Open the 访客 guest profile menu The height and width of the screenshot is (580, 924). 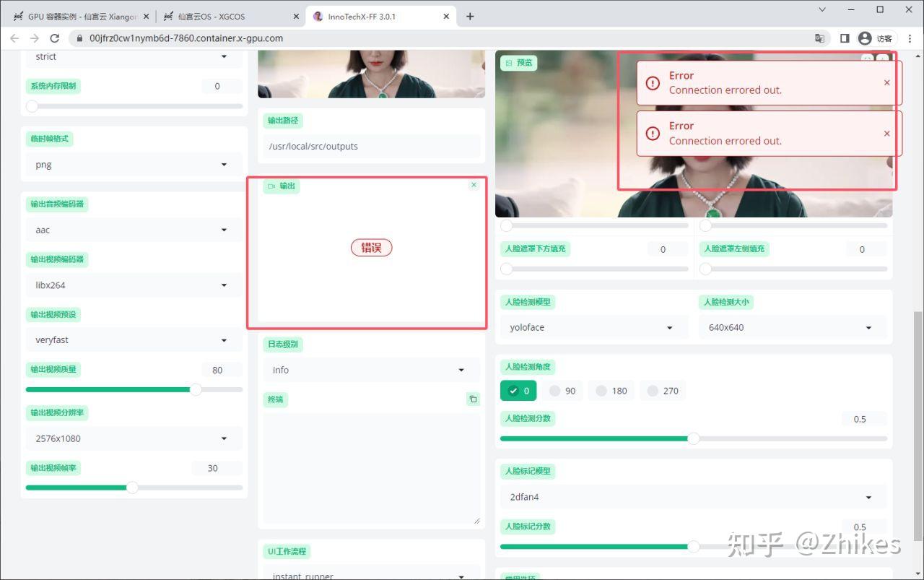pos(875,38)
